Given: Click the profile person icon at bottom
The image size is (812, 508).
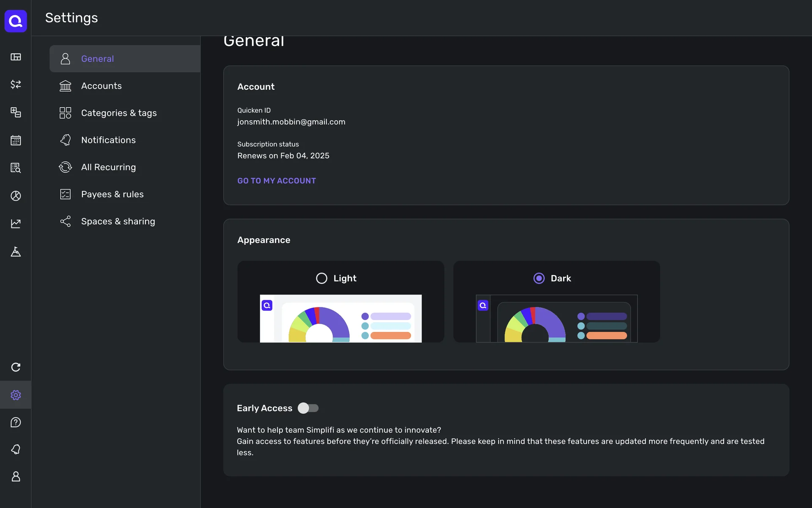Looking at the screenshot, I should (16, 476).
